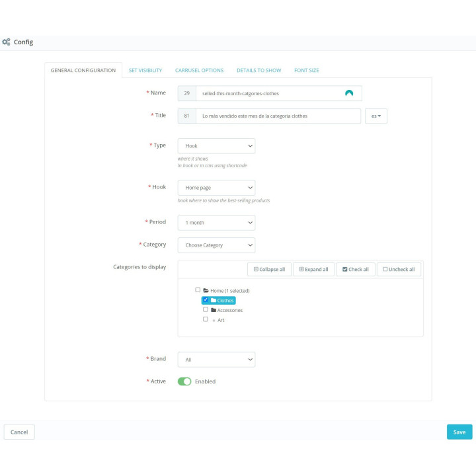476x476 pixels.
Task: Uncheck all categories
Action: click(399, 269)
